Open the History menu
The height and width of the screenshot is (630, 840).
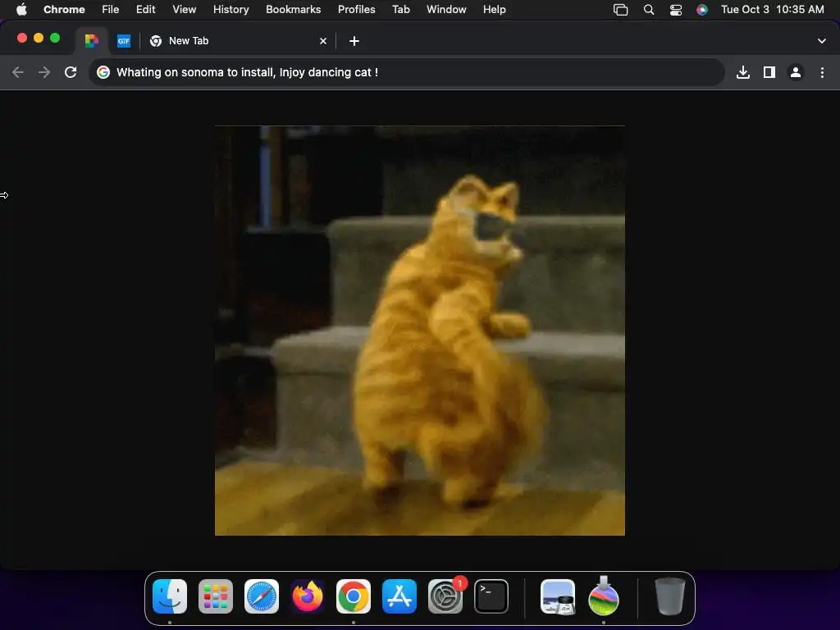tap(231, 9)
